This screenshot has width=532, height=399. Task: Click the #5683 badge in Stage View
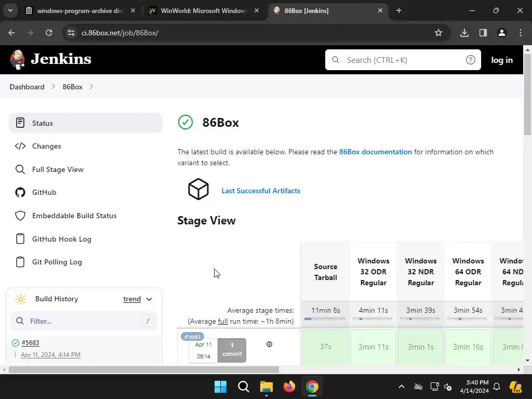pyautogui.click(x=192, y=337)
